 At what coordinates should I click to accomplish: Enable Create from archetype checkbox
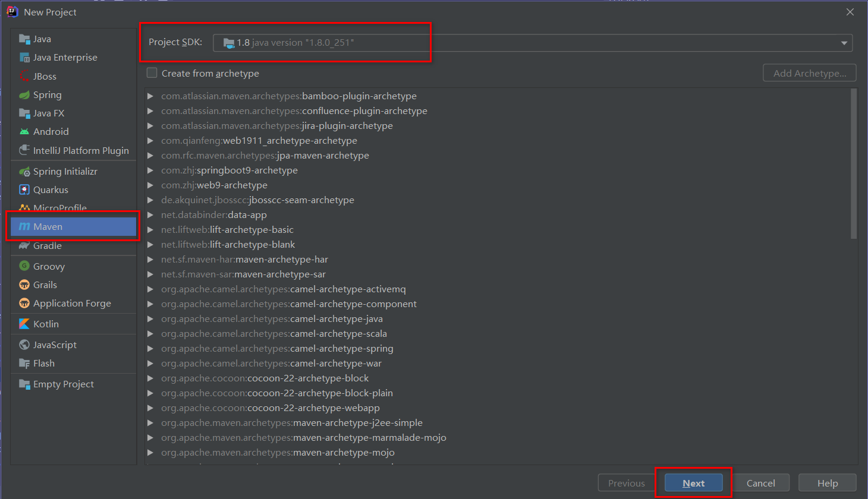(152, 73)
